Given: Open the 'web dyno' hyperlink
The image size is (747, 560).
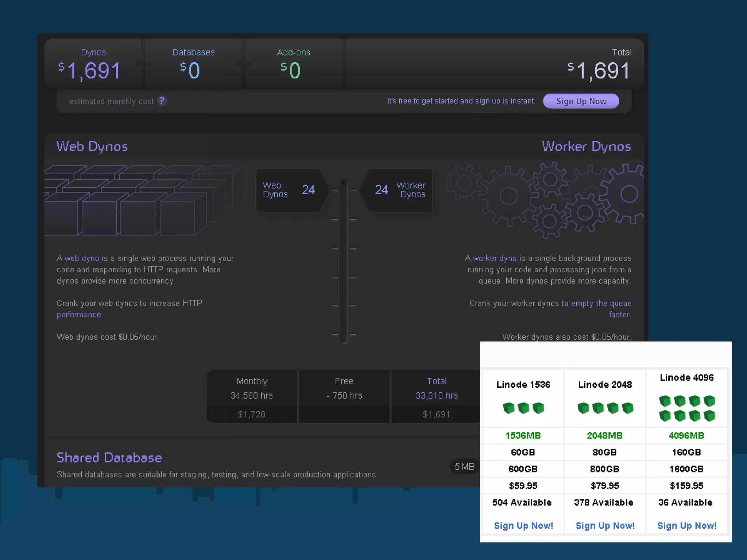Looking at the screenshot, I should pos(82,258).
